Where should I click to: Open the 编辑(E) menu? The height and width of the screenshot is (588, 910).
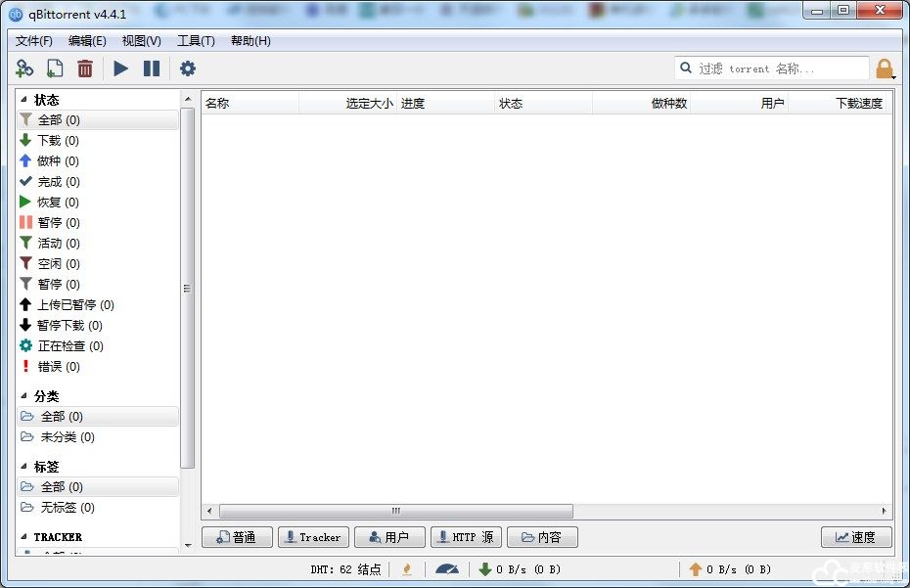(87, 41)
